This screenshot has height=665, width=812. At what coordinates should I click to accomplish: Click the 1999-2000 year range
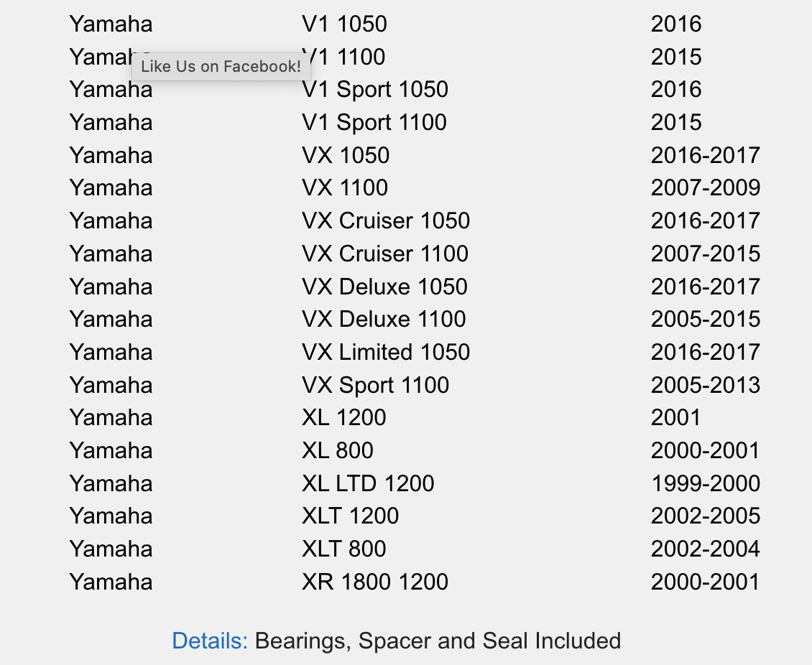[x=706, y=483]
